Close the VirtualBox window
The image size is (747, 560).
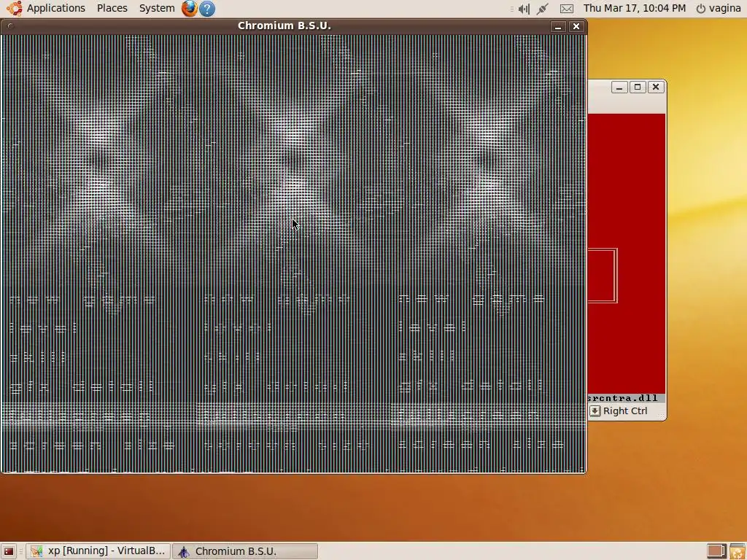tap(656, 87)
